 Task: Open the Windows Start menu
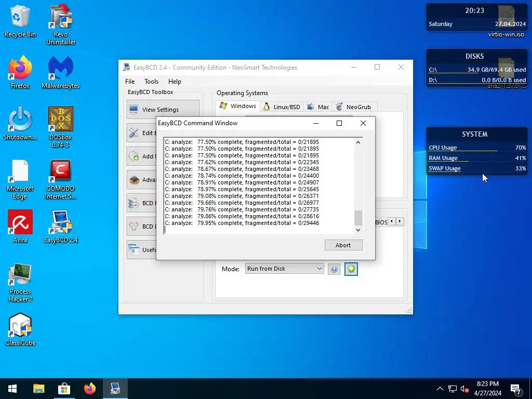coord(12,389)
